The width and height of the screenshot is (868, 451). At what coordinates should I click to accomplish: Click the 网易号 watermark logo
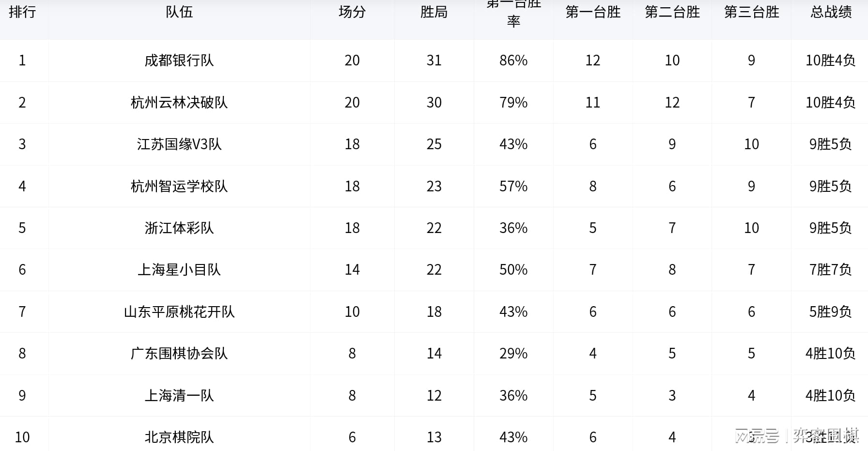coord(757,436)
